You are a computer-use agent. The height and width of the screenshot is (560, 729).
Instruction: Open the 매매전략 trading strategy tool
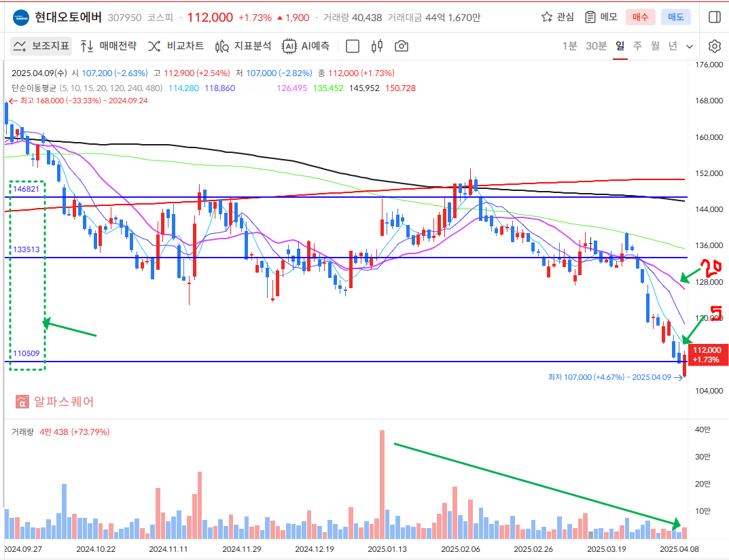(x=108, y=46)
